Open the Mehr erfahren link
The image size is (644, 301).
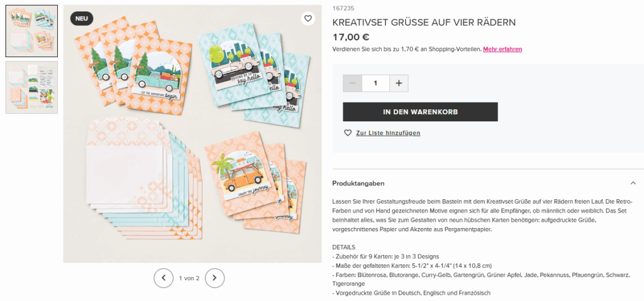pos(502,49)
